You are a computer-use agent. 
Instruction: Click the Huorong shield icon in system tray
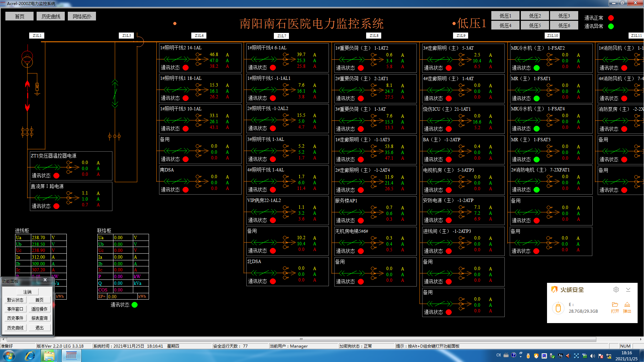tap(536, 356)
